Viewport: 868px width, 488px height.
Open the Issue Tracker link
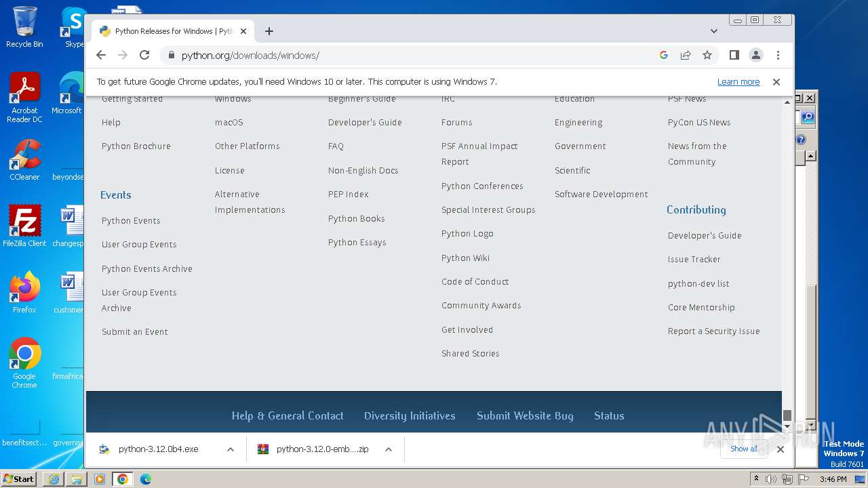tap(694, 260)
